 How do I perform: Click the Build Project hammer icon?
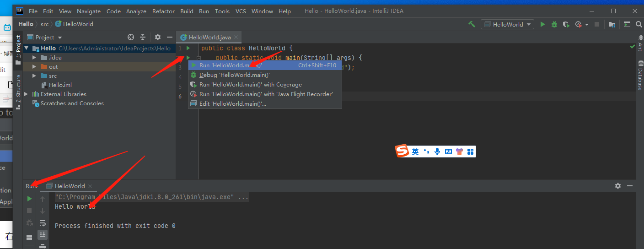coord(472,24)
